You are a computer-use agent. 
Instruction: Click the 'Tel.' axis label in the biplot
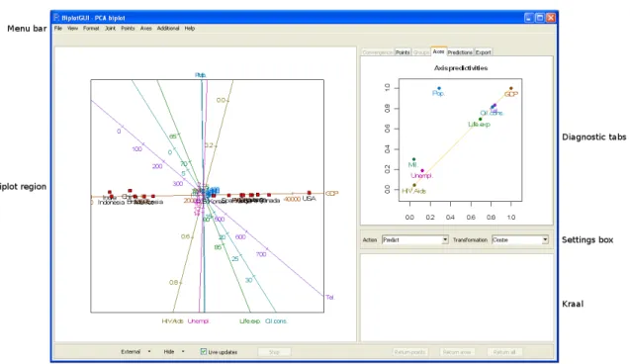click(x=330, y=298)
